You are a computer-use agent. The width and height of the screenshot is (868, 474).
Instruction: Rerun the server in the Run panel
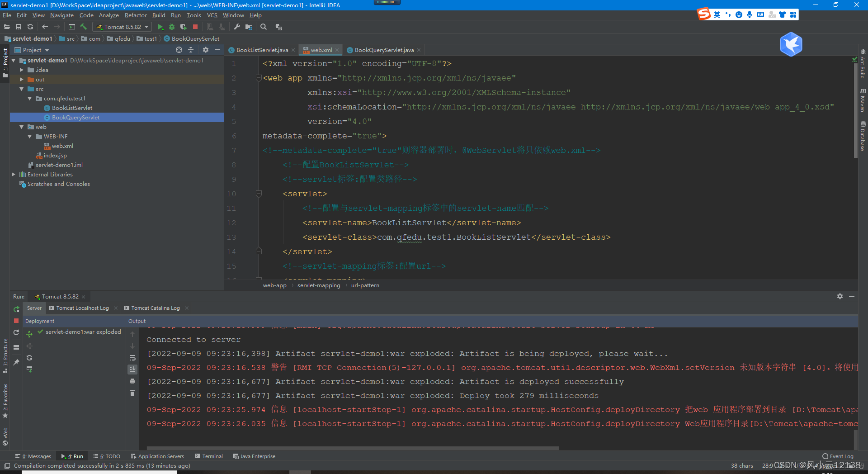pos(16,309)
